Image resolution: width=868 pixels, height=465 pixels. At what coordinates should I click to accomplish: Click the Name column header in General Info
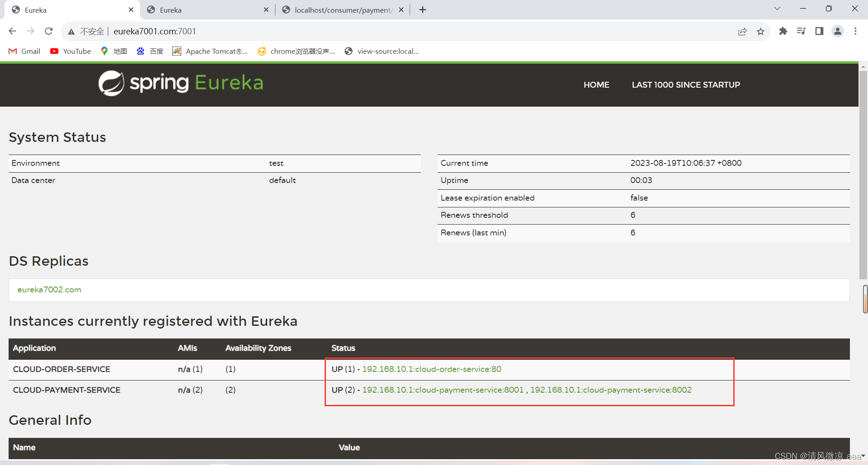(24, 447)
